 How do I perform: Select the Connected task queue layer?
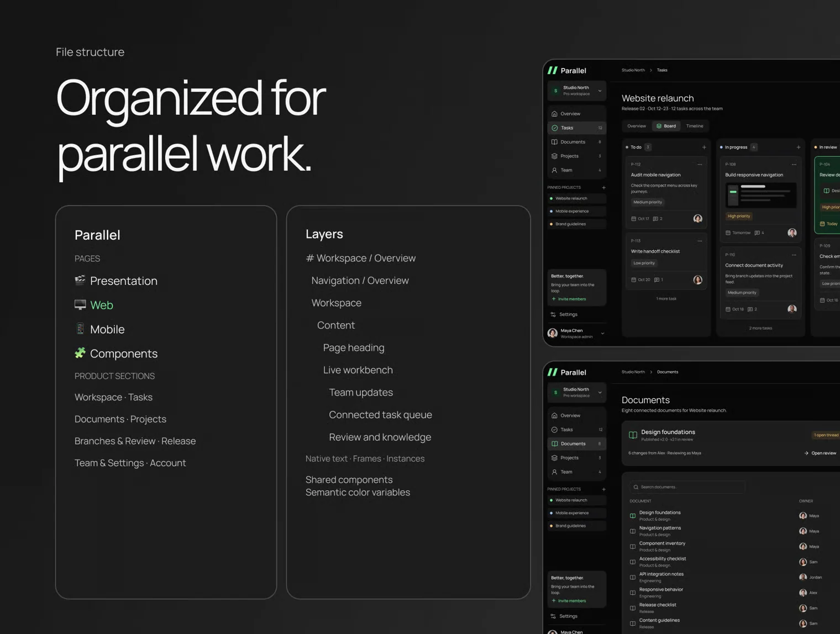(380, 415)
